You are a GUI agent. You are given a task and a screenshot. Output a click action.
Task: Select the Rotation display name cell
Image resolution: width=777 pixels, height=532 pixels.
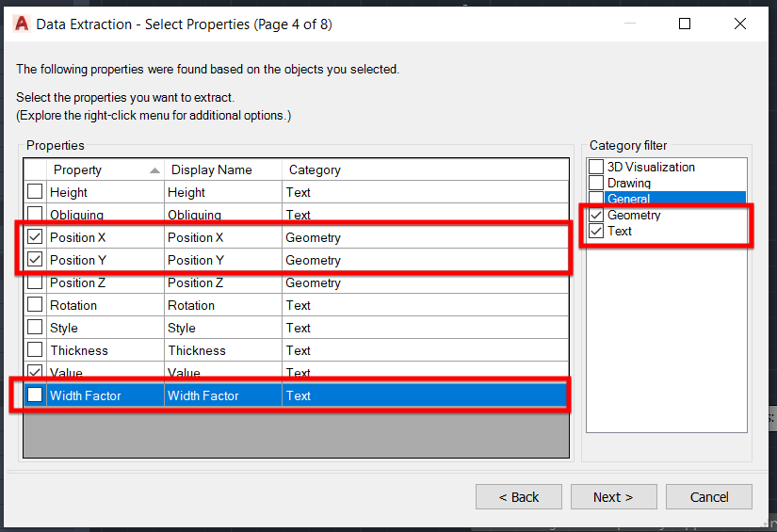[223, 305]
